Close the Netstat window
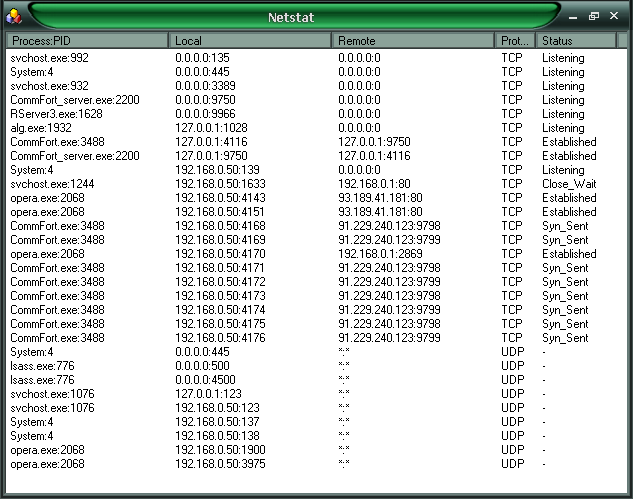 [613, 17]
